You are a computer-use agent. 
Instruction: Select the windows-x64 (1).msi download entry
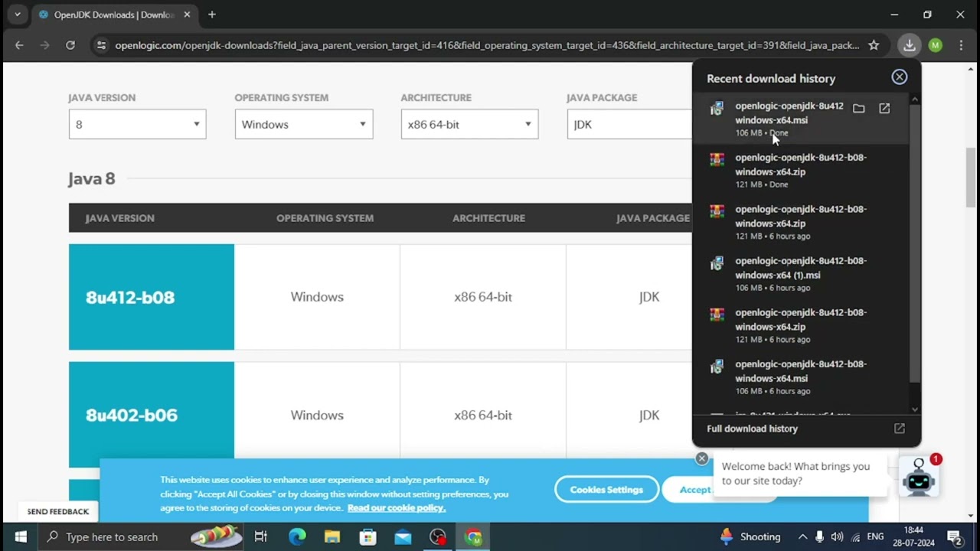(x=800, y=273)
